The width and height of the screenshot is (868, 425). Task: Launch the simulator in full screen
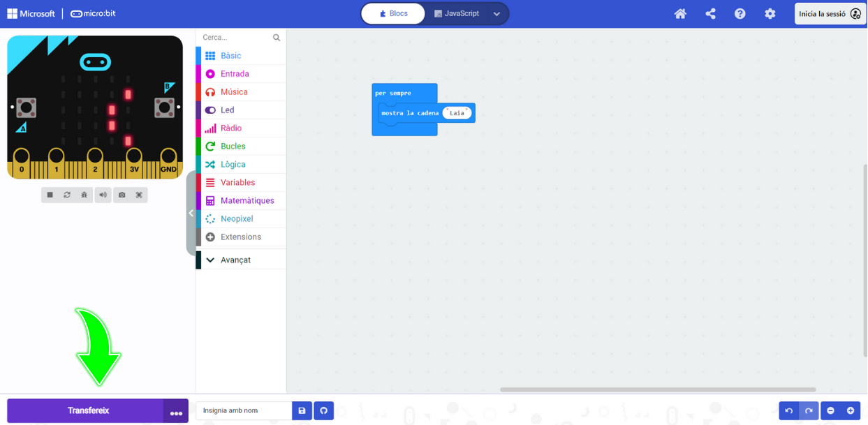(139, 195)
